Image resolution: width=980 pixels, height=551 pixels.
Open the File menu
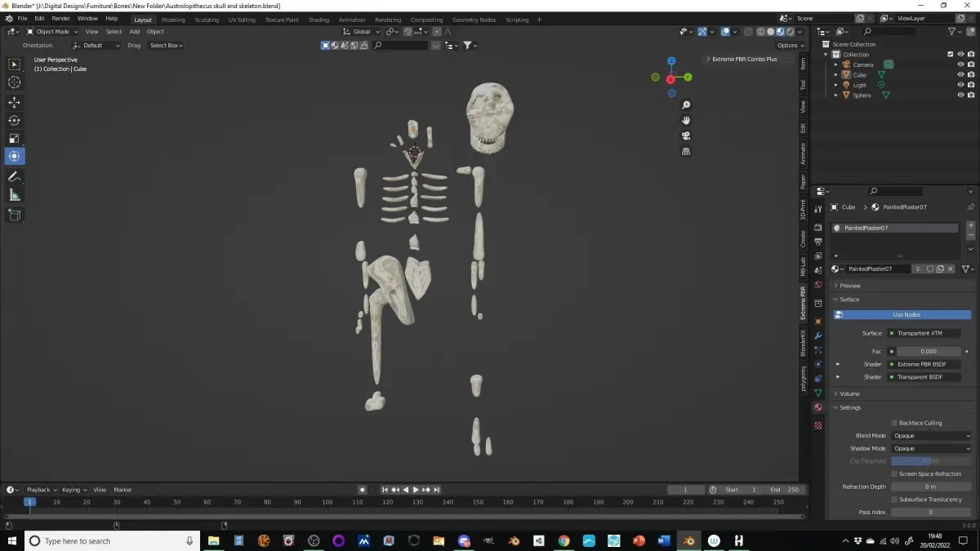(x=21, y=18)
